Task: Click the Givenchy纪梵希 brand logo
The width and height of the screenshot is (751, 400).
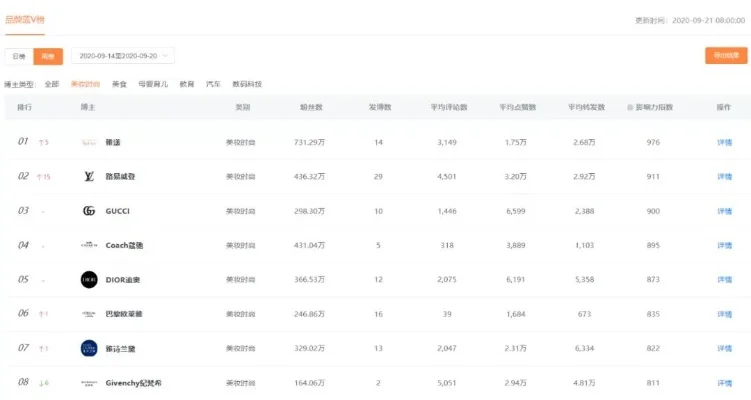Action: (89, 383)
